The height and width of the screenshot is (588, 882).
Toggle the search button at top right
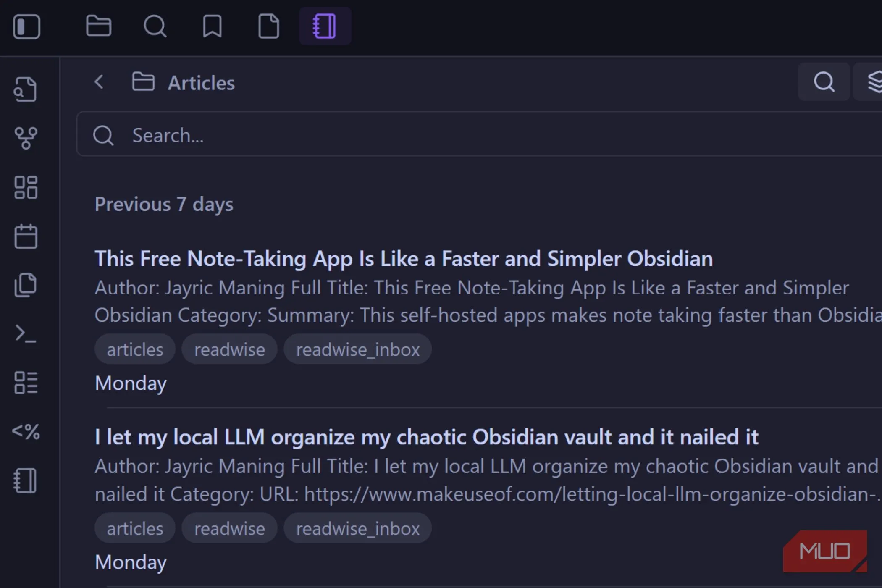(824, 82)
